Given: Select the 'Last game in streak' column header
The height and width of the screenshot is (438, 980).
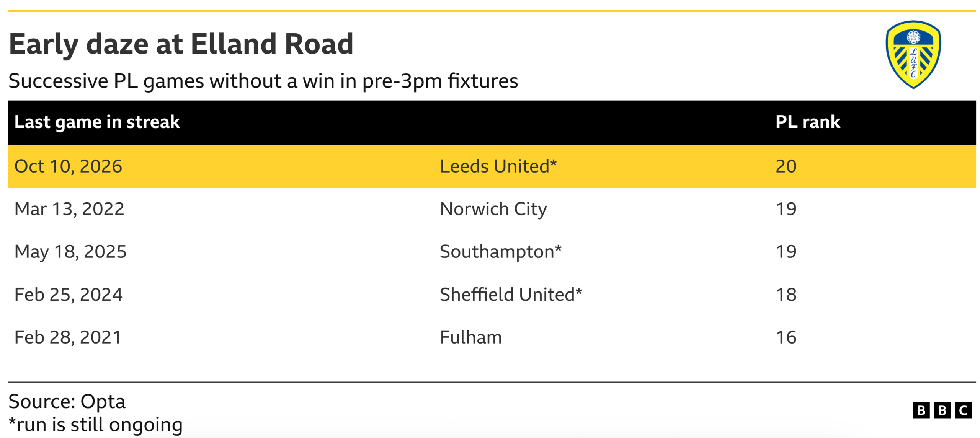Looking at the screenshot, I should click(97, 122).
